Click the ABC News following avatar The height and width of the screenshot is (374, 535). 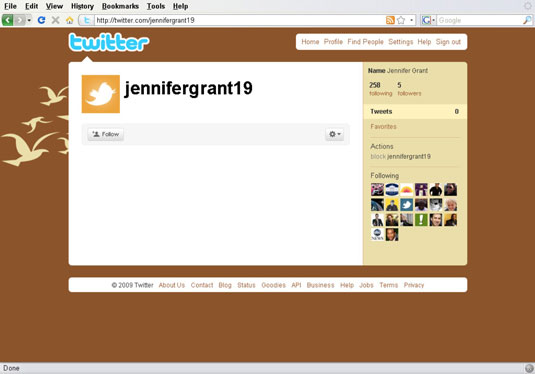377,235
